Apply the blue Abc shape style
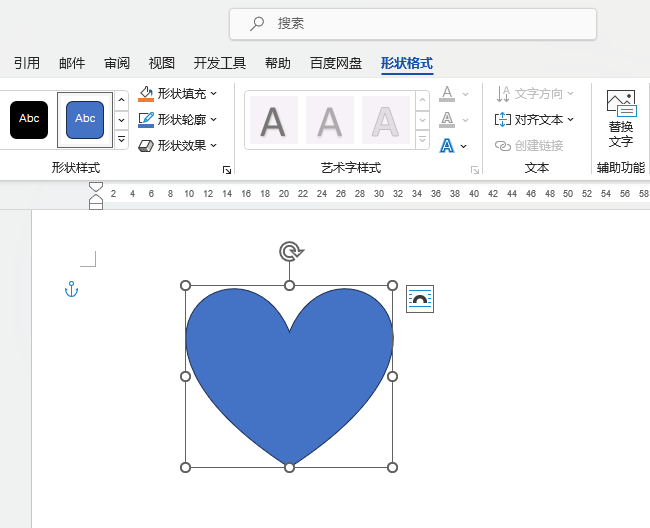Viewport: 650px width, 528px height. point(85,120)
